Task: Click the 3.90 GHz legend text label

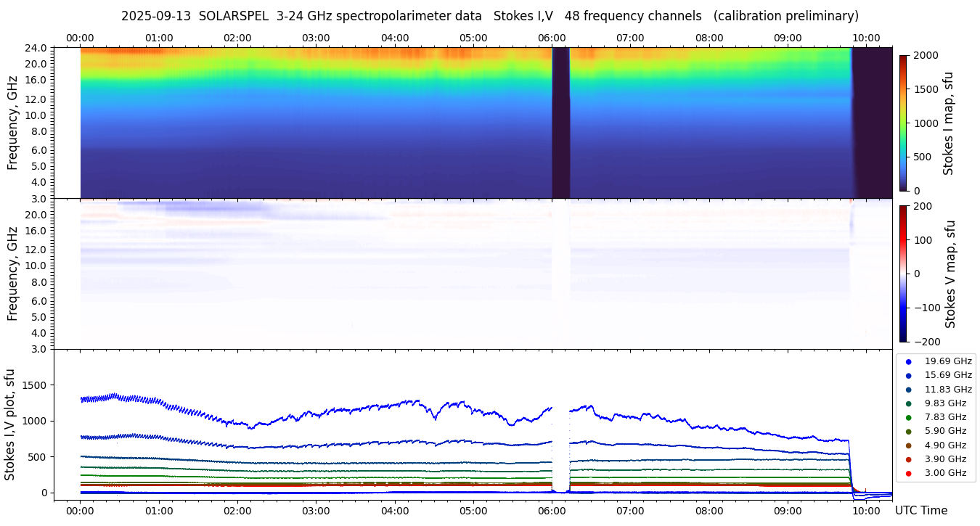Action: point(945,459)
